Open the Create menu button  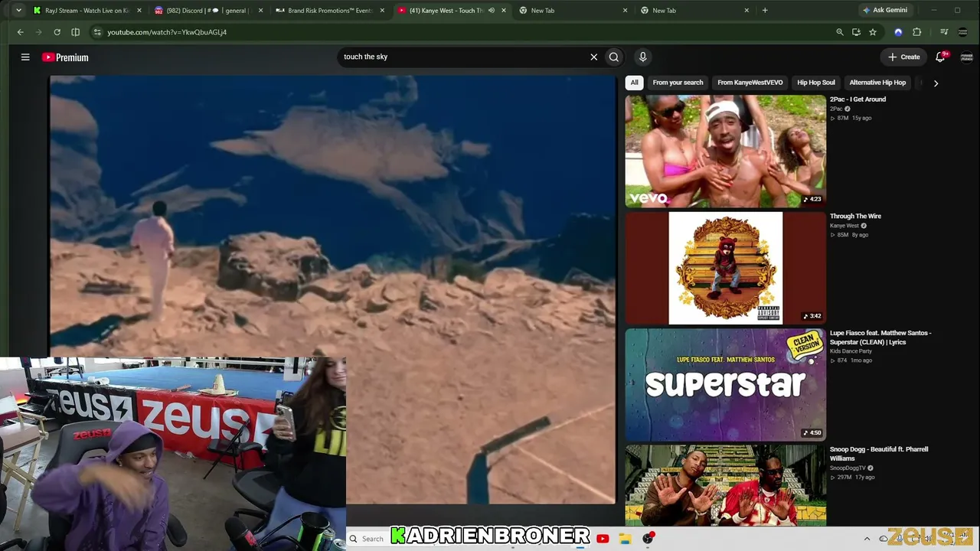point(904,57)
